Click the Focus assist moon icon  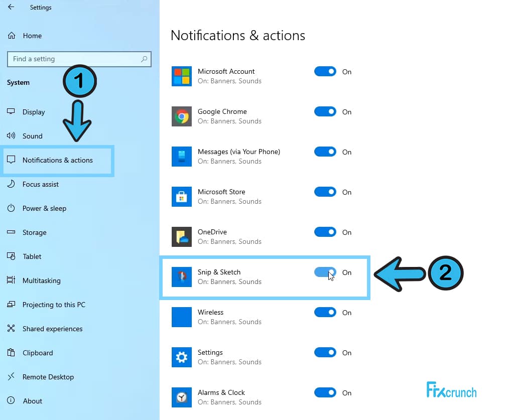pyautogui.click(x=11, y=184)
